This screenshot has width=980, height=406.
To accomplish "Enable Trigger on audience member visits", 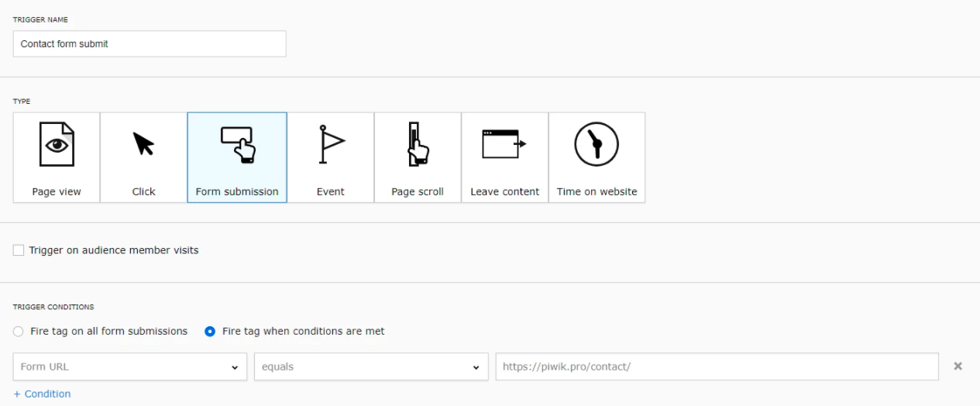I will [19, 250].
